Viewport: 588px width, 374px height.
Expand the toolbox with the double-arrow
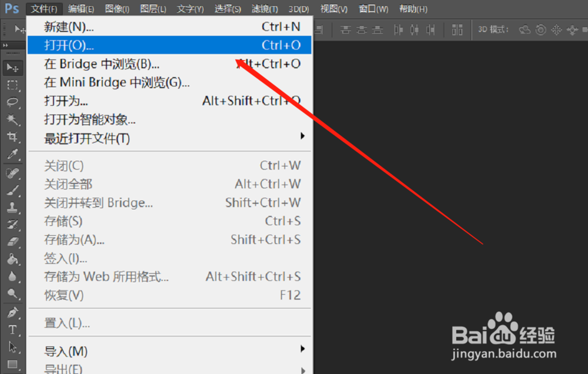point(5,45)
